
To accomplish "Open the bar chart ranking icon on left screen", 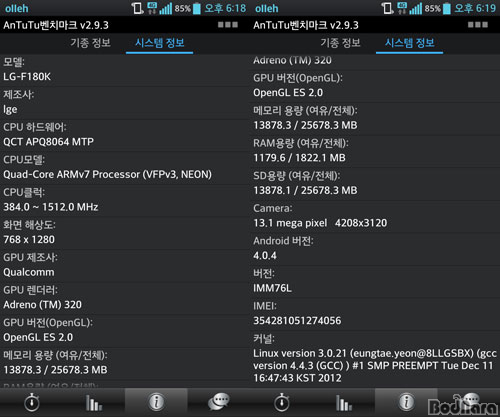I will tap(94, 403).
